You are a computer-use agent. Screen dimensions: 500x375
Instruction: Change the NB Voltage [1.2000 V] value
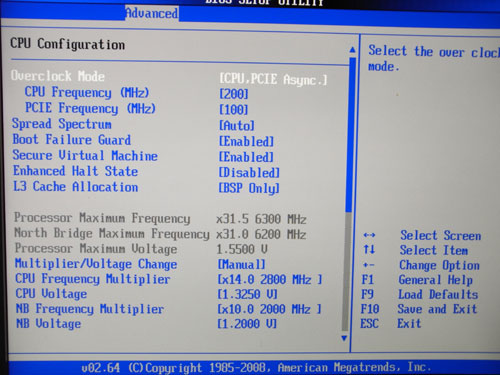tap(247, 323)
